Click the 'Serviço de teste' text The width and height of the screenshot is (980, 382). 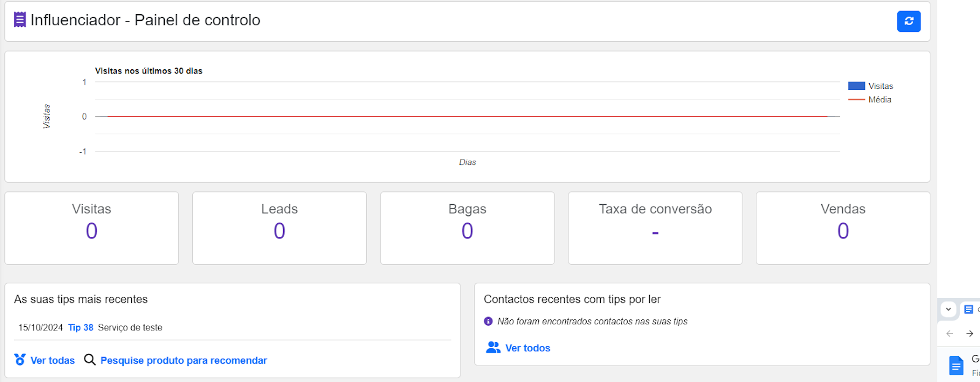click(x=130, y=327)
